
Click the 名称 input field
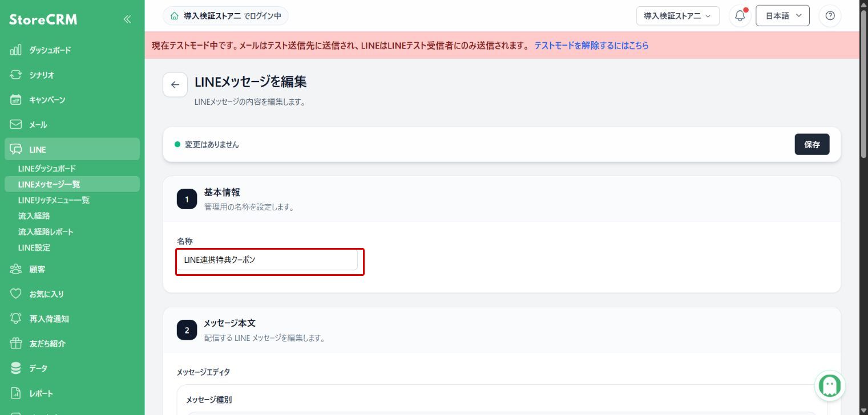click(x=267, y=260)
